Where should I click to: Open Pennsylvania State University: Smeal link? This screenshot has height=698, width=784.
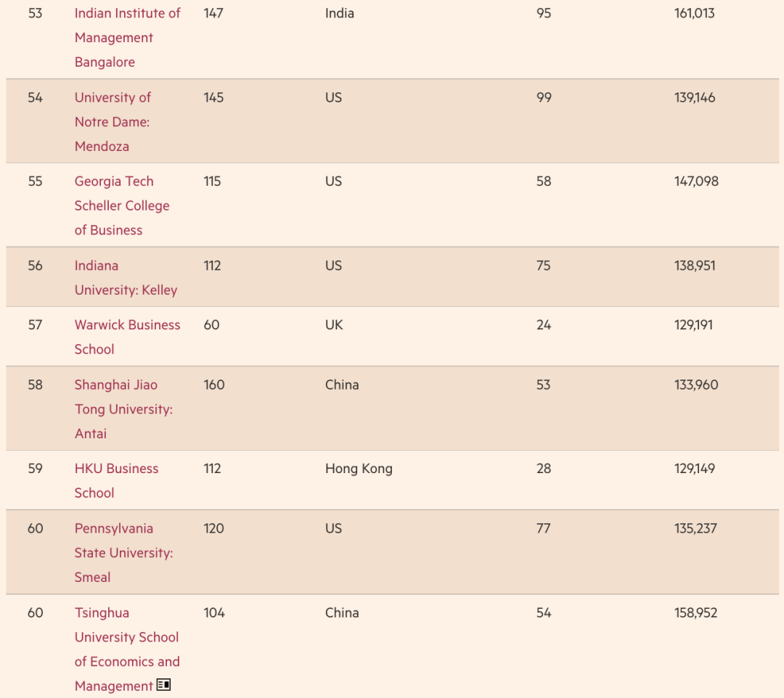(x=123, y=553)
